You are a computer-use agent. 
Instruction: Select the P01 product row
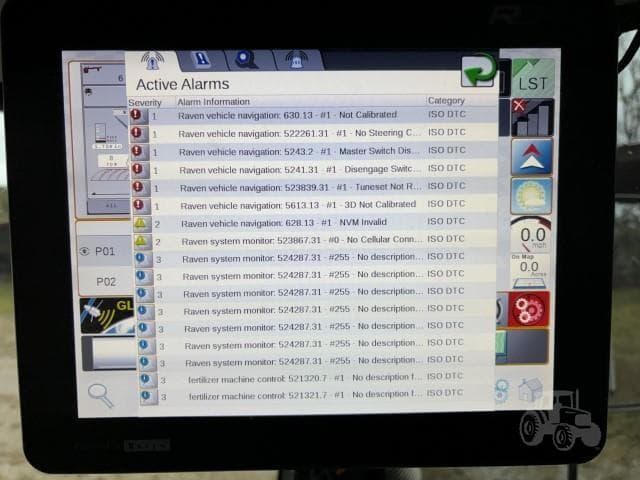tap(105, 251)
